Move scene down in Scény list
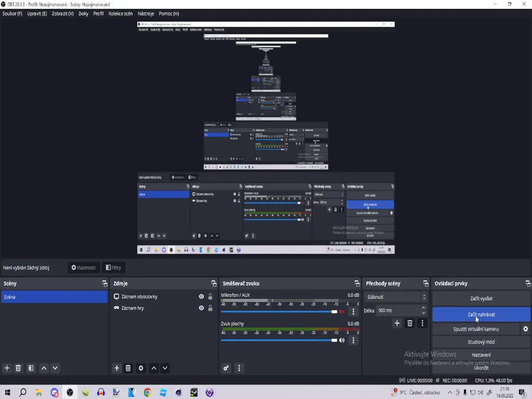 click(x=55, y=368)
